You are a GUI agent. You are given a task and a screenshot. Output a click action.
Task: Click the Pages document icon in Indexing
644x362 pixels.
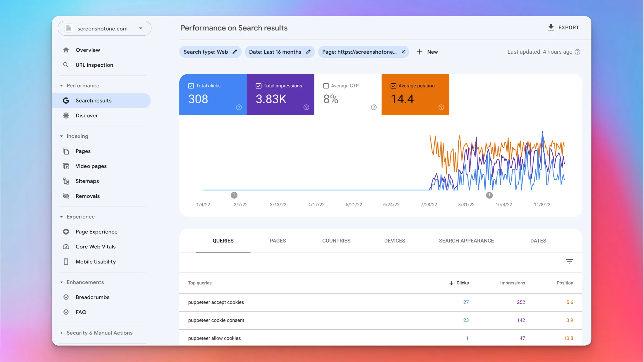tap(66, 151)
